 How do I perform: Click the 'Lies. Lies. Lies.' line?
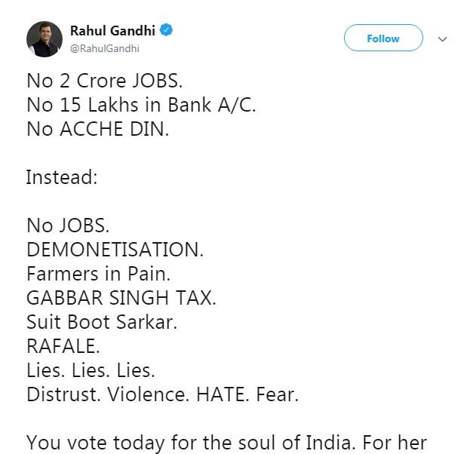(x=91, y=370)
